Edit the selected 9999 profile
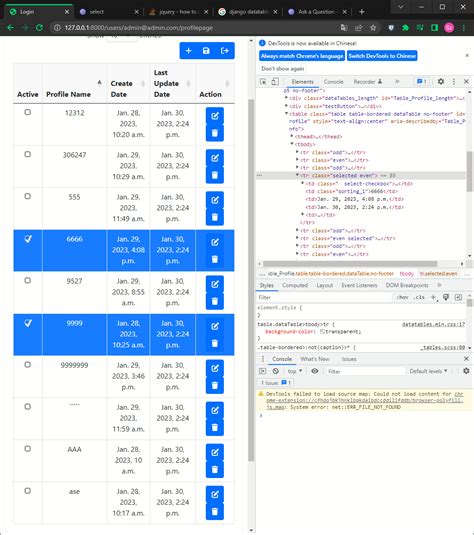Screen dimensions: 474x535 click(215, 326)
